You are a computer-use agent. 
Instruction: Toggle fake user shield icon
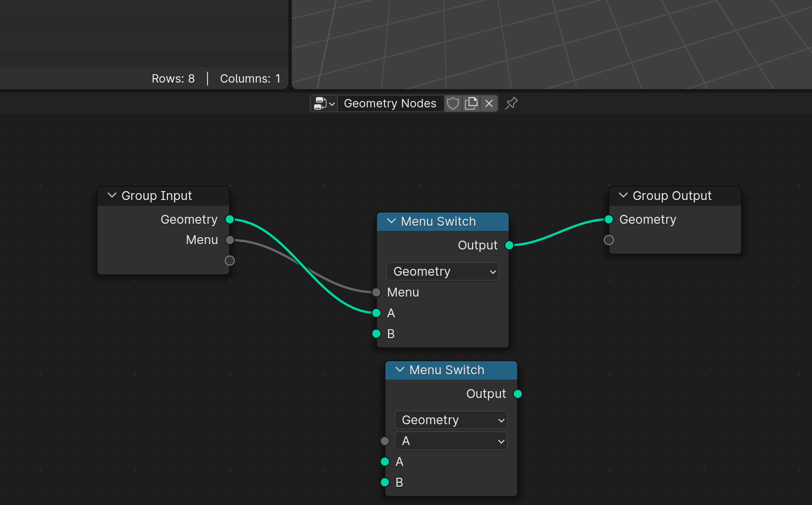point(453,103)
